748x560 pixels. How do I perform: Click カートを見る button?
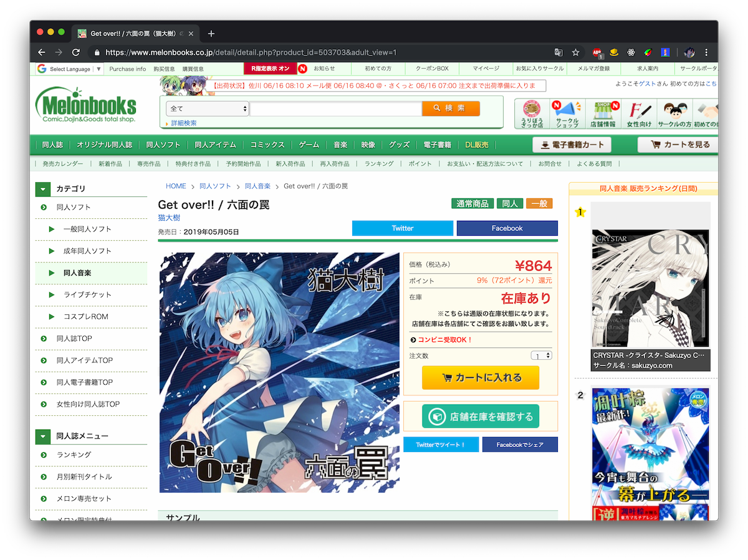click(679, 145)
